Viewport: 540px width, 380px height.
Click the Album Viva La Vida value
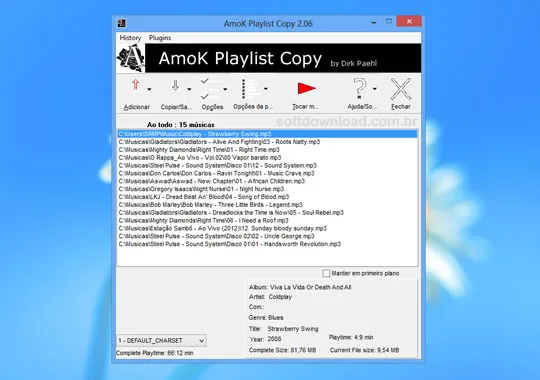310,287
